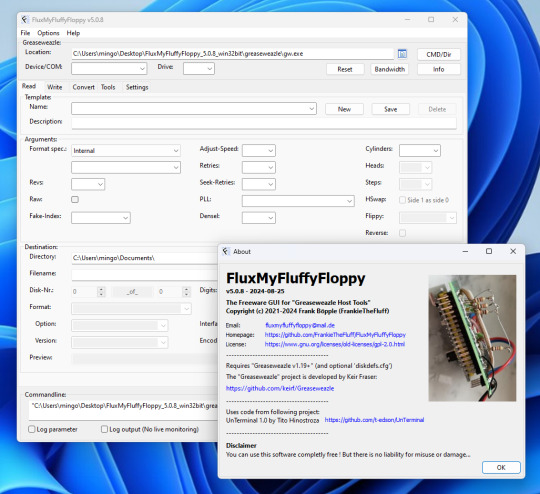
Task: Click the Greaseweazle hardware photo in About
Action: coord(472,338)
